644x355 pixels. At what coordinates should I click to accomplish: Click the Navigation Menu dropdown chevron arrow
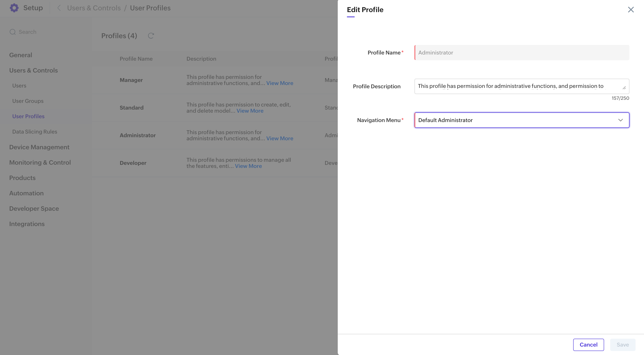(621, 120)
